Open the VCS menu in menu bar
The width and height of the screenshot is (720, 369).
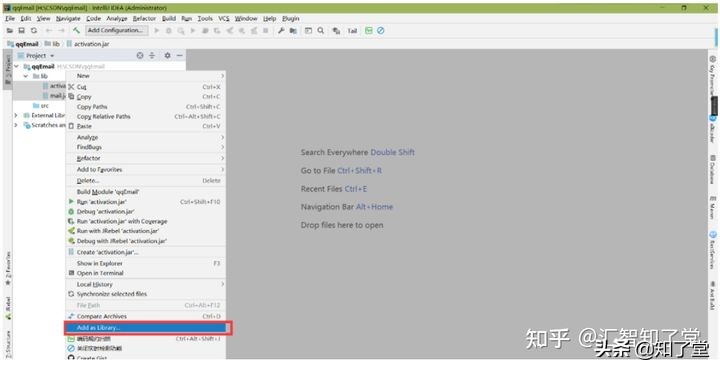click(224, 19)
